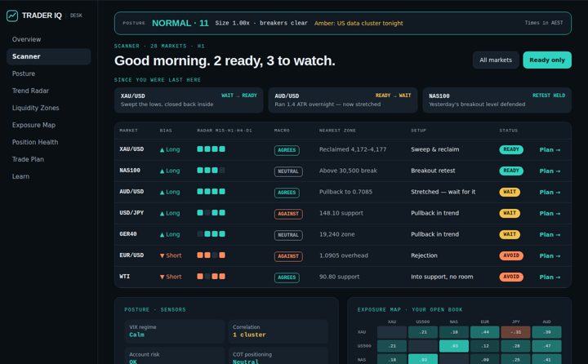Click the 'Reclaimed 4,172–4,177' zone cell
Image resolution: width=588 pixels, height=364 pixels.
pos(353,149)
